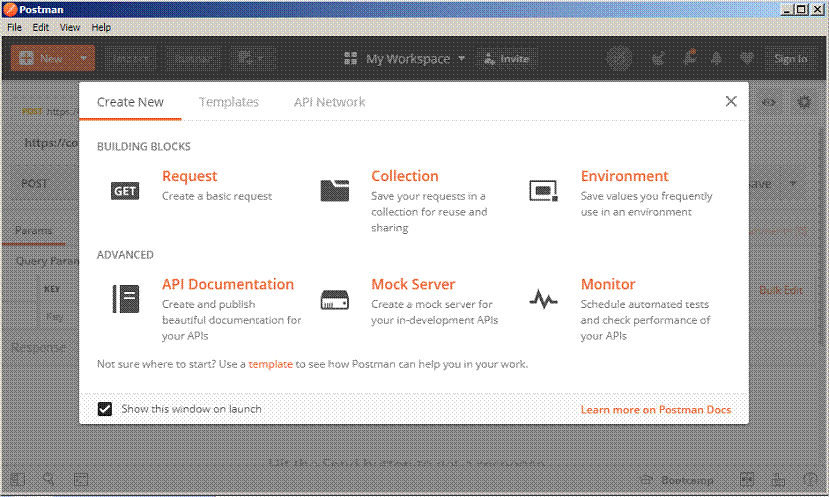Screen dimensions: 829x497
Task: Click the Environment screen icon
Action: click(x=544, y=191)
